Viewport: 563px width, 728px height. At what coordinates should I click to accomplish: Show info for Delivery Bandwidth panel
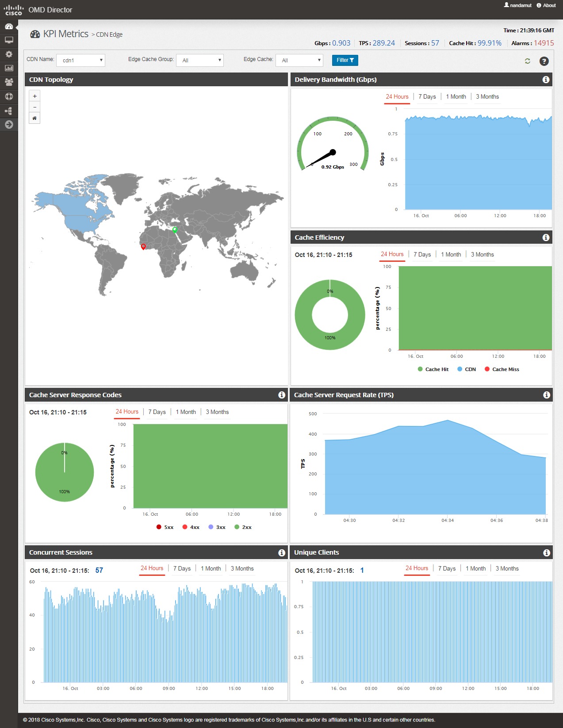point(546,80)
